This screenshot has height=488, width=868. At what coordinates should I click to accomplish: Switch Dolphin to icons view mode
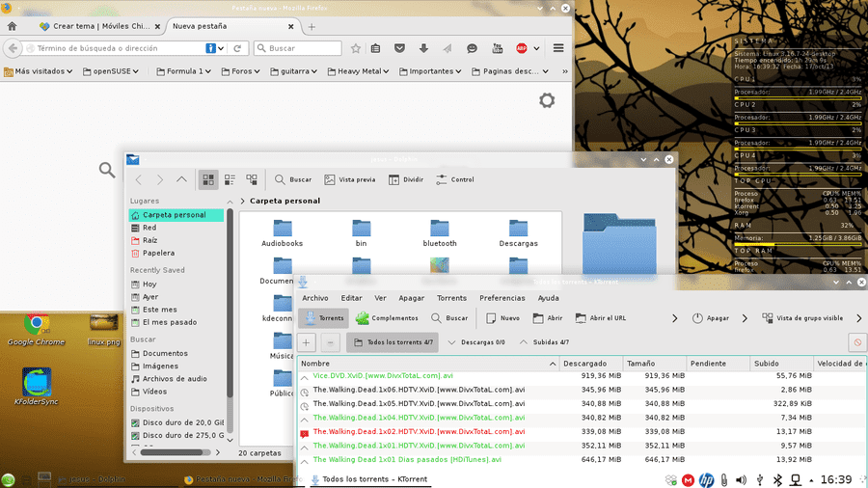[208, 179]
